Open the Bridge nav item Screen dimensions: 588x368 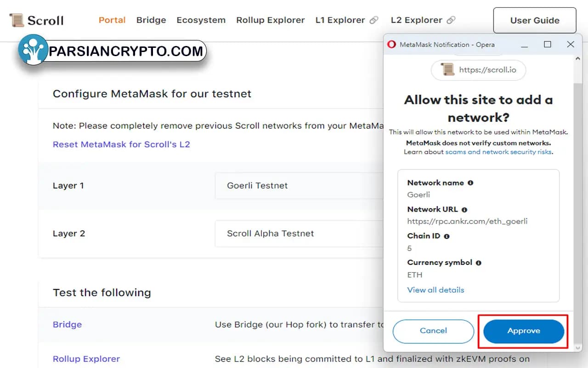click(151, 20)
